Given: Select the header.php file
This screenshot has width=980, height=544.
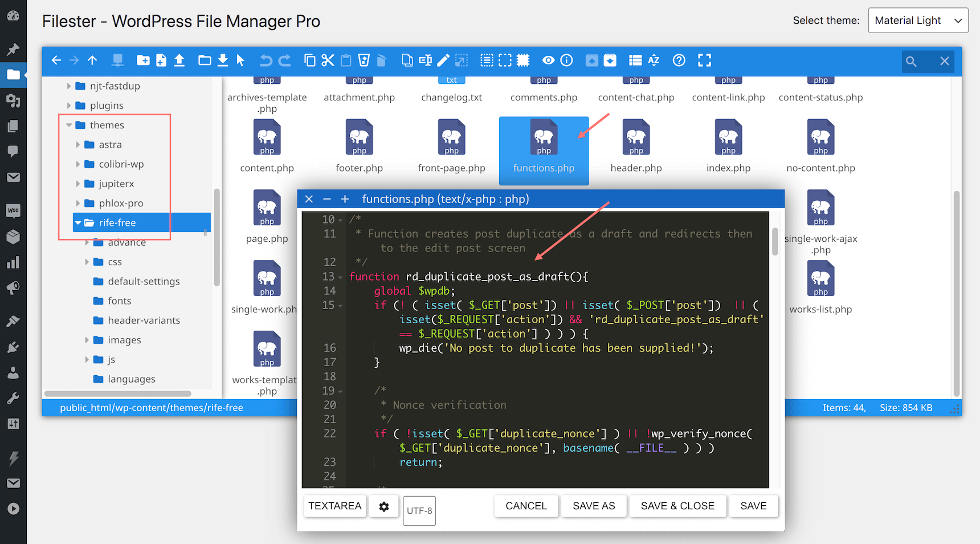Looking at the screenshot, I should (x=636, y=147).
